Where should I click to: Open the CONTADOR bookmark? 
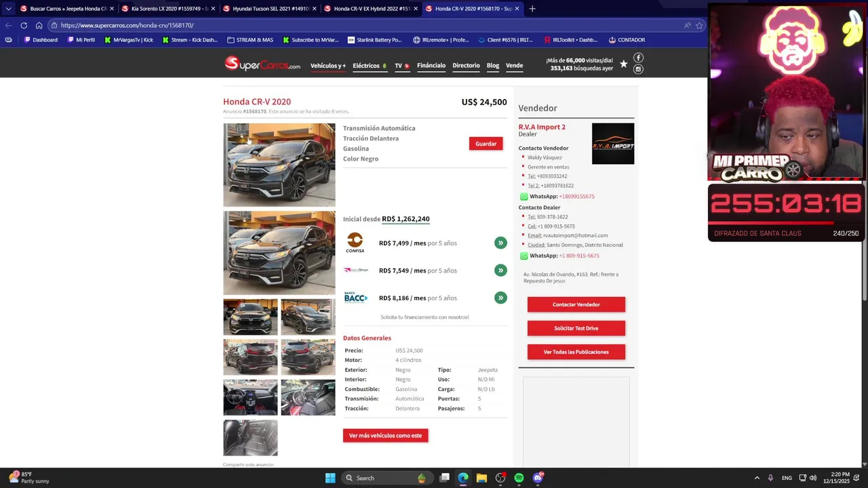coord(627,40)
